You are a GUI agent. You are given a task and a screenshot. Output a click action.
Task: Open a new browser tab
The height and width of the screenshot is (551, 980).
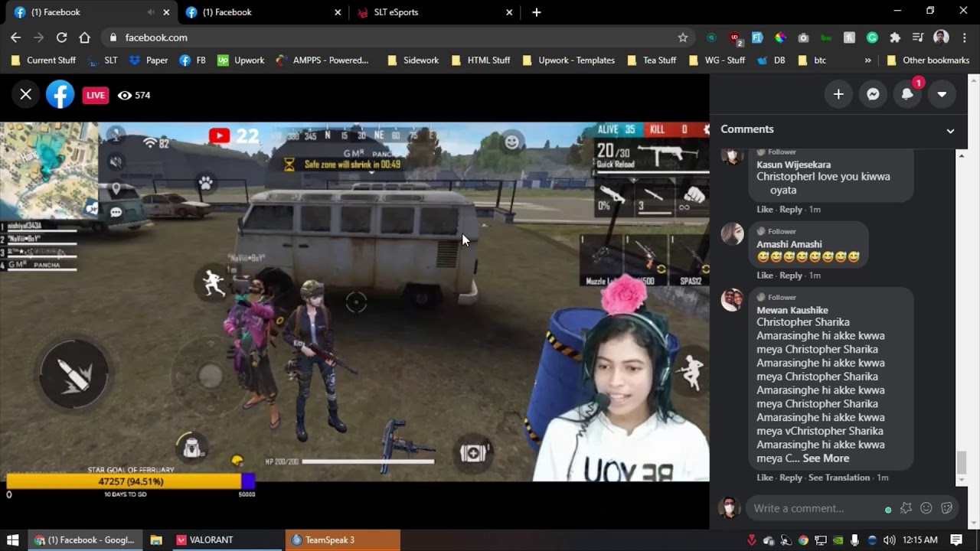pos(536,12)
